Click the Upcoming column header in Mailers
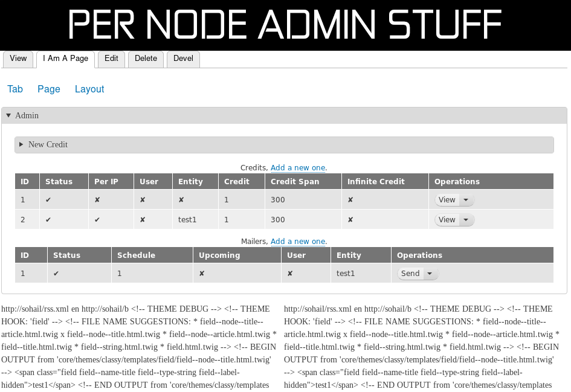This screenshot has width=571, height=392. pos(237,255)
